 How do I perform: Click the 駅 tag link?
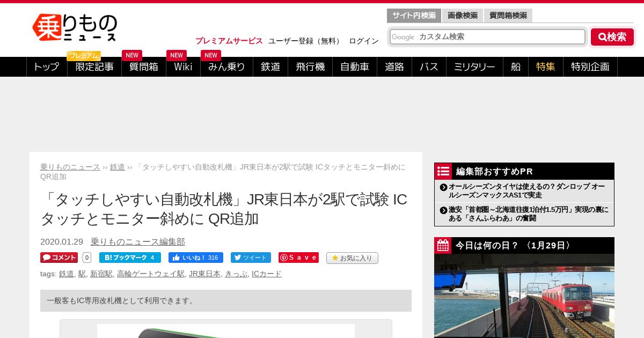click(82, 274)
